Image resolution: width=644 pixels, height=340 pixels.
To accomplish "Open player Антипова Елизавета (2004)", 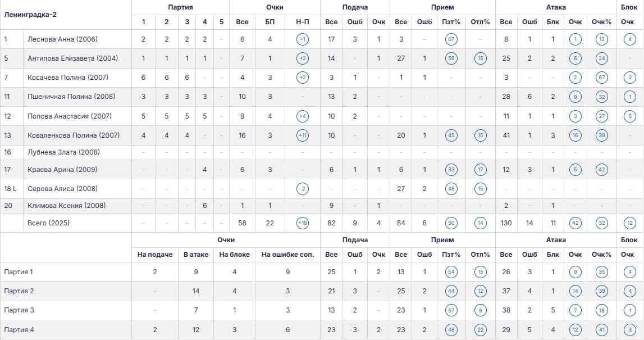I will (72, 58).
